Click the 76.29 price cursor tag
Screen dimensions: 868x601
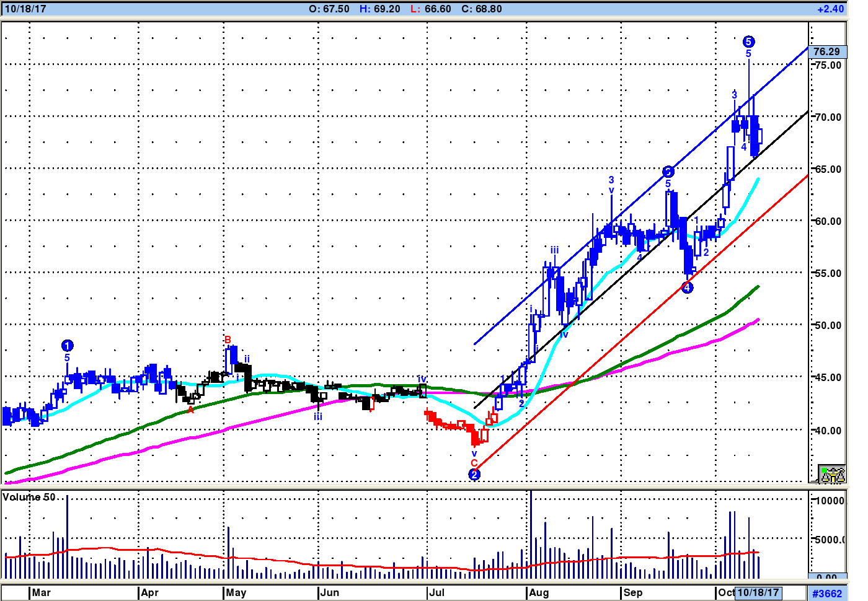click(x=826, y=51)
